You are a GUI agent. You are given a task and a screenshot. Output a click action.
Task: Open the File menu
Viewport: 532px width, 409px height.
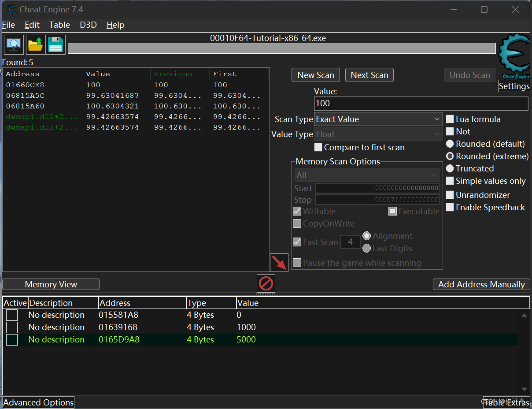[8, 25]
